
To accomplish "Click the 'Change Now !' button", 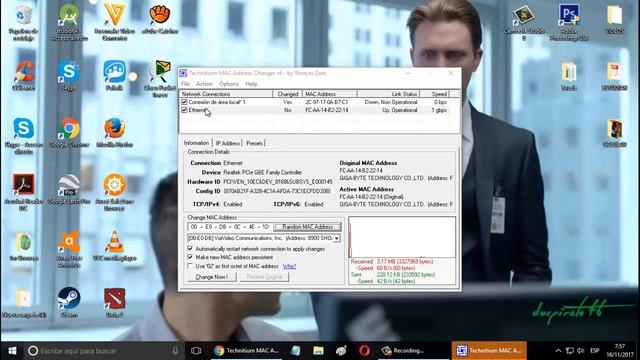I will click(211, 277).
